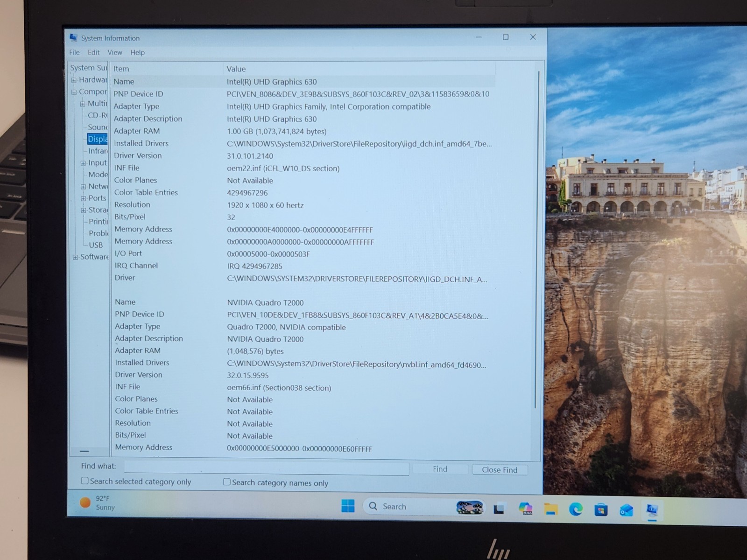
Task: Toggle Search category names only checkbox
Action: [x=227, y=482]
